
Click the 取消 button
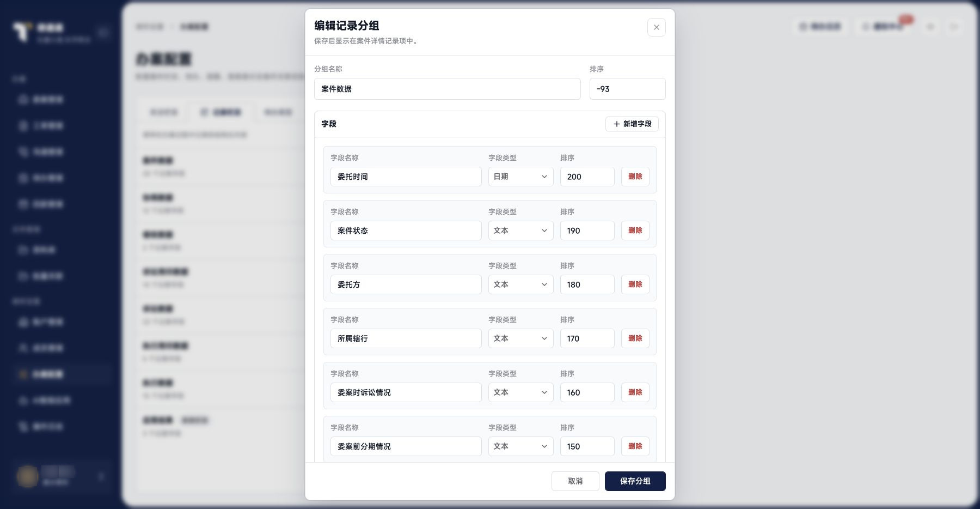(575, 481)
